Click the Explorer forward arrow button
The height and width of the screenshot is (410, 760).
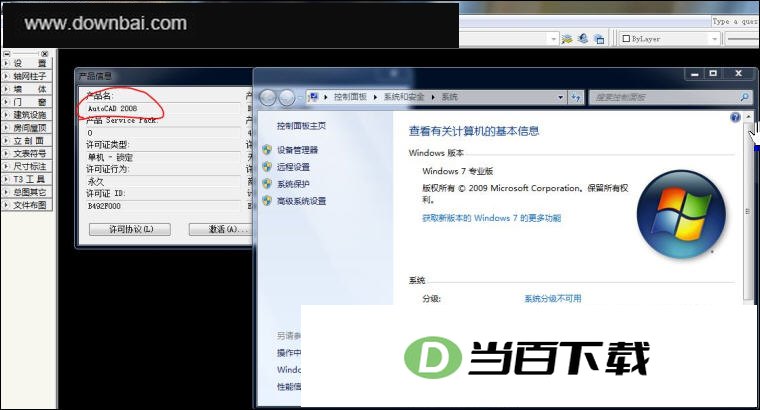(286, 97)
